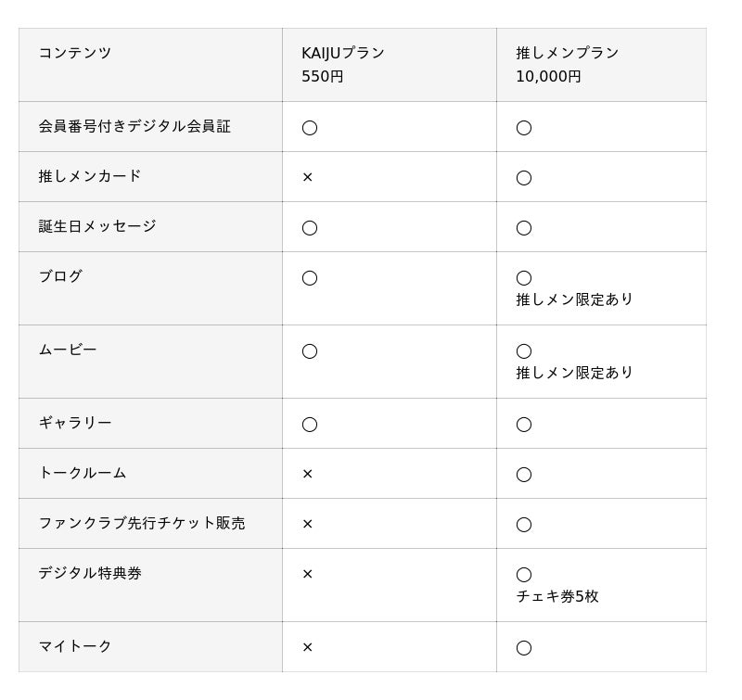
Task: Click the ファンクラブ先行チケット販売 label
Action: (142, 523)
